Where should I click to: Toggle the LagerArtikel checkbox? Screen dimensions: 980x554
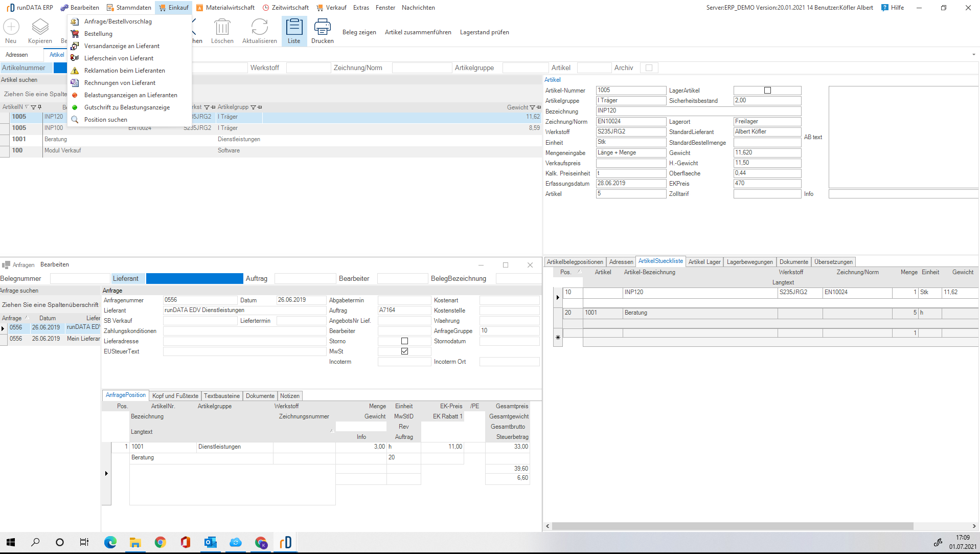767,91
